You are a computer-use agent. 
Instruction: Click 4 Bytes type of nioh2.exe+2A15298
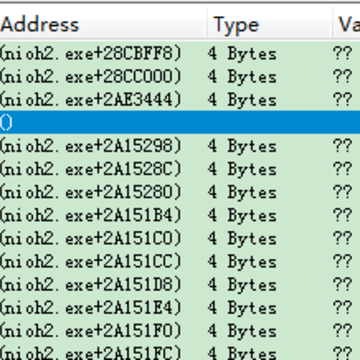point(242,146)
